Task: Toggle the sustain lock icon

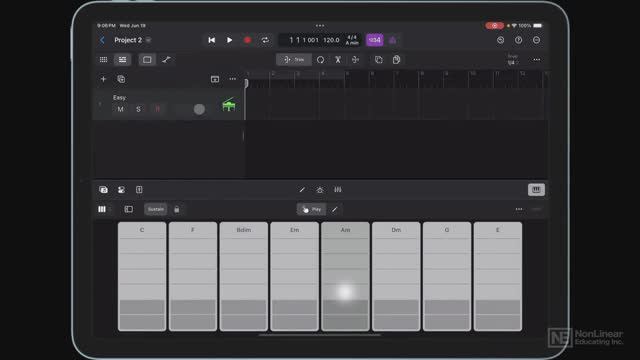Action: click(177, 209)
